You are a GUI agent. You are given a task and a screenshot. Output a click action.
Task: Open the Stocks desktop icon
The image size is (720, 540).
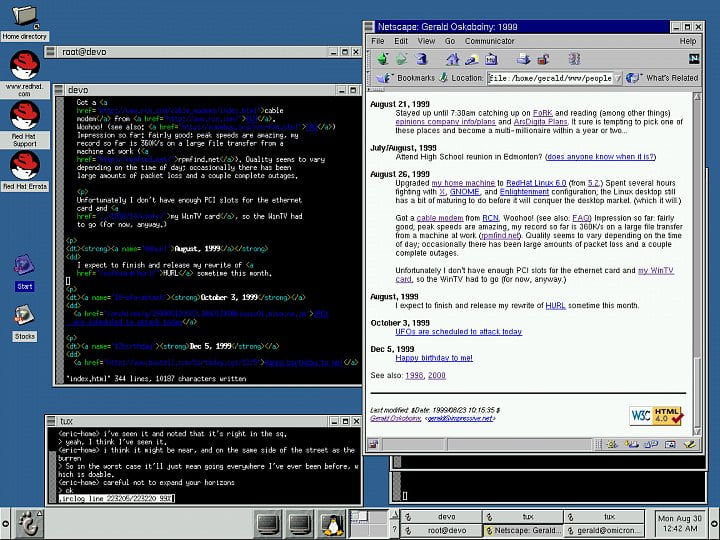pyautogui.click(x=24, y=323)
